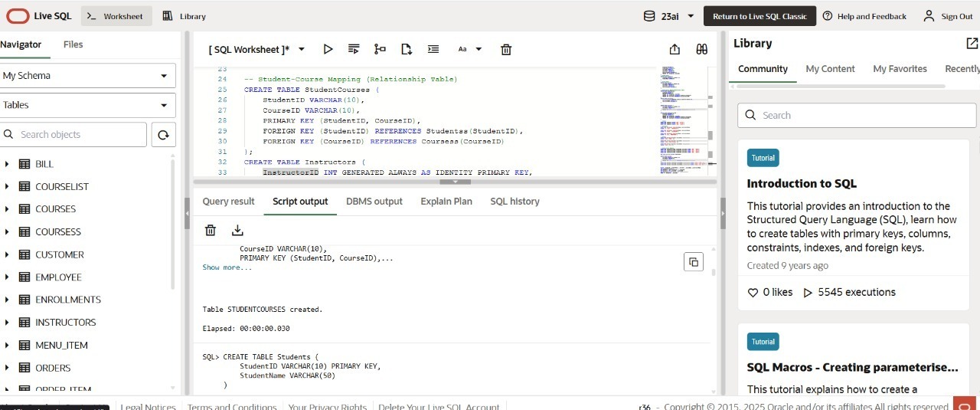Expand the CUSTOMER table node
The image size is (980, 410).
click(7, 254)
